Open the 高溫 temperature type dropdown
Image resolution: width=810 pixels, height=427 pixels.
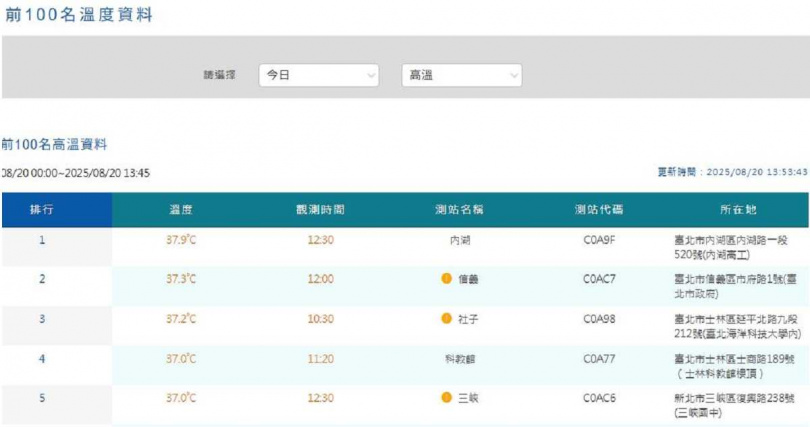[461, 75]
